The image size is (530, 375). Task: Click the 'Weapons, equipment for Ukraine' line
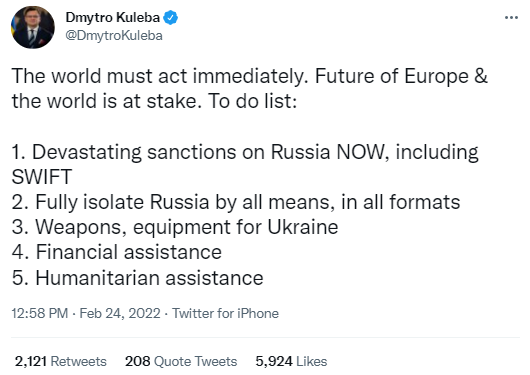(x=175, y=227)
